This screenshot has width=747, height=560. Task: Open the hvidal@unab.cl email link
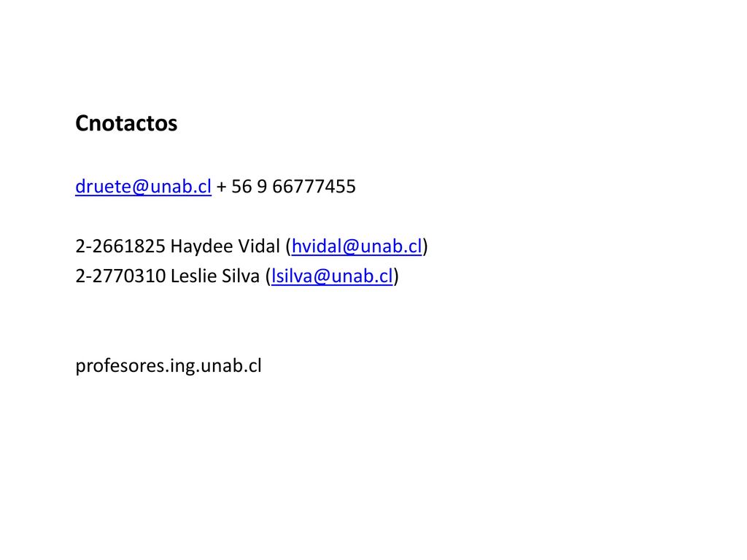[357, 246]
